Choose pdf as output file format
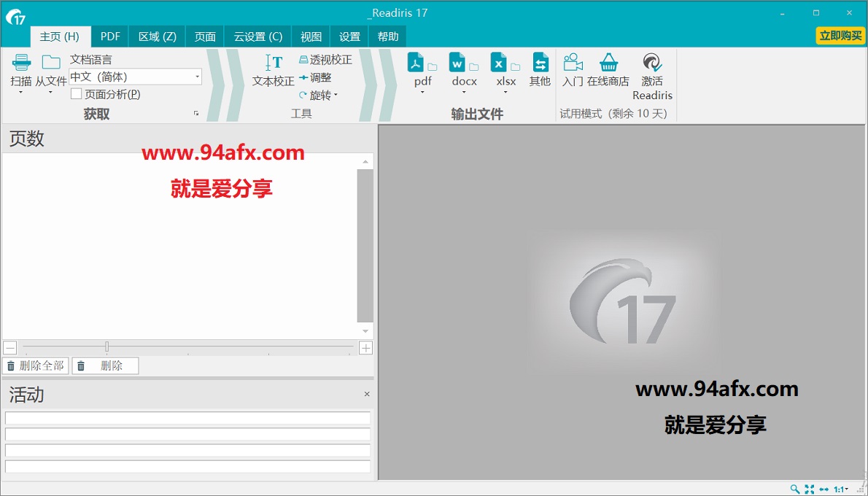Image resolution: width=868 pixels, height=496 pixels. (x=416, y=62)
